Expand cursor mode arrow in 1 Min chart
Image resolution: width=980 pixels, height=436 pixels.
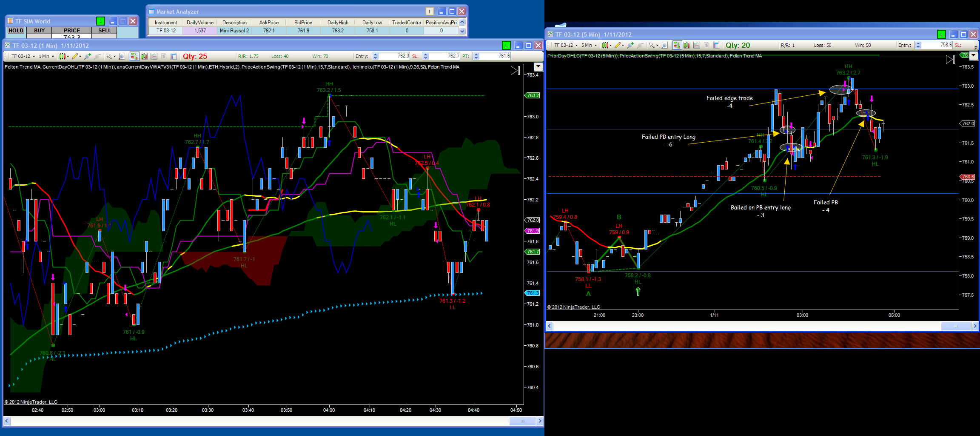(114, 57)
